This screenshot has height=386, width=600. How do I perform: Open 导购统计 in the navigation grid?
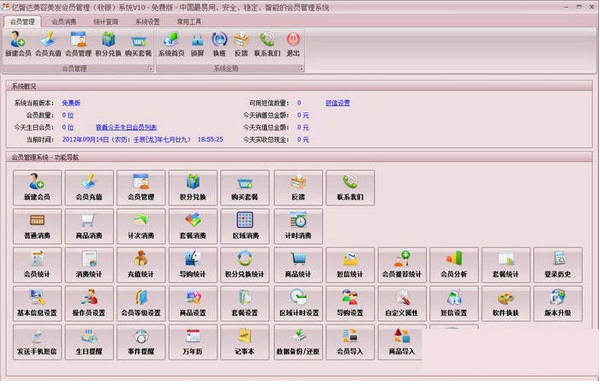193,265
